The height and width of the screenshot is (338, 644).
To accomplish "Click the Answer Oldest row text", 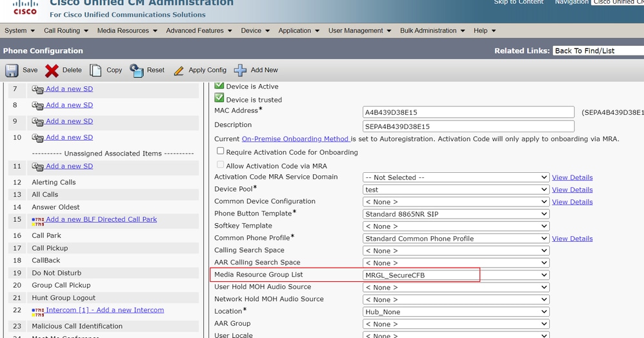I will coord(56,208).
